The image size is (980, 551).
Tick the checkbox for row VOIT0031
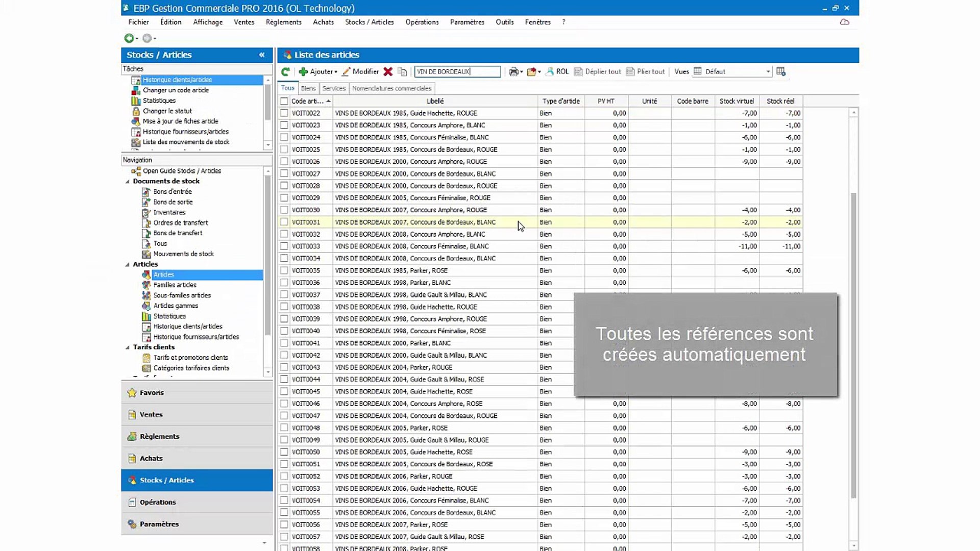click(284, 222)
